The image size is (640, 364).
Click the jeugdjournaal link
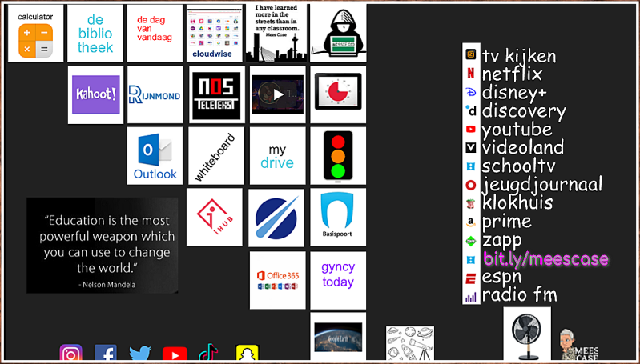pos(542,185)
